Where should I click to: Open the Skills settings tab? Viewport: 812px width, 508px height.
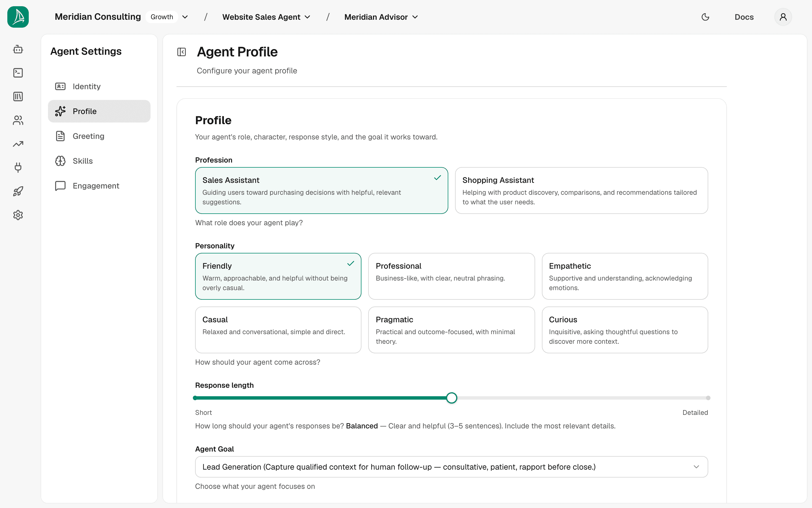[x=99, y=161]
